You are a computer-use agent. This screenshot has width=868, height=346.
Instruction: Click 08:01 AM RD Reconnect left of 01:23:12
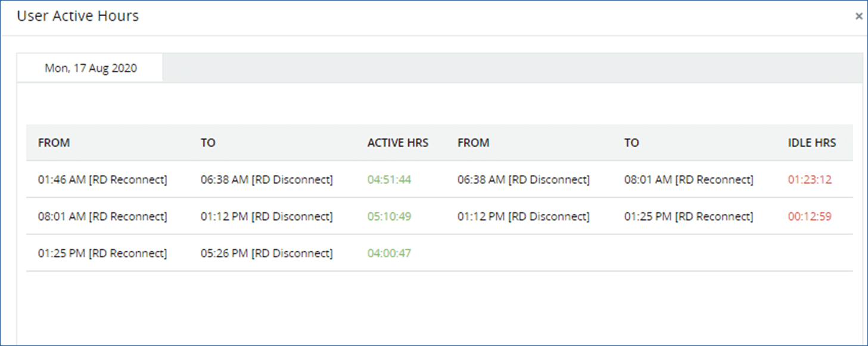(689, 180)
